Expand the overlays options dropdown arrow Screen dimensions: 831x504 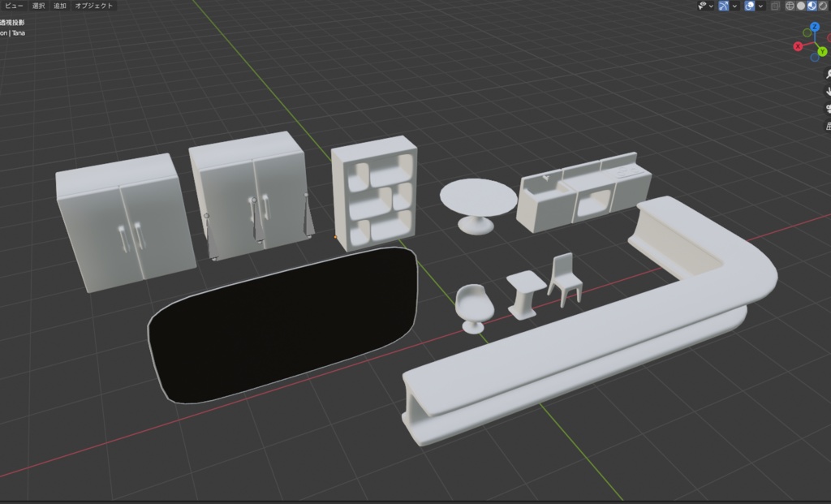click(760, 6)
